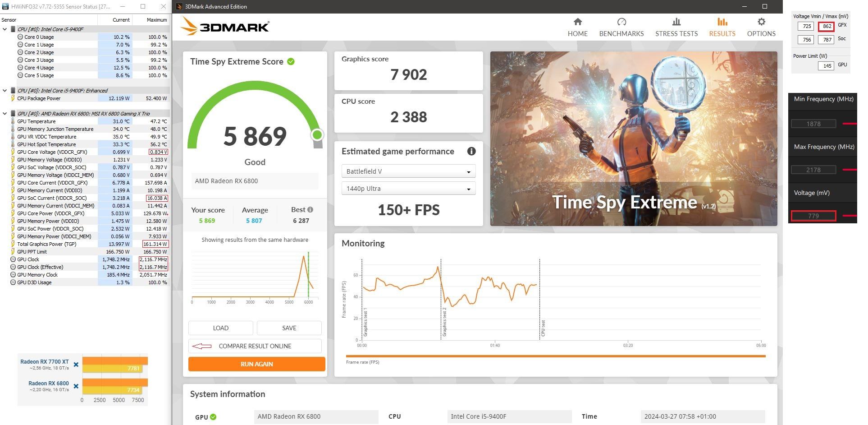The height and width of the screenshot is (425, 868).
Task: Click the GPU D3D Usage sensor icon
Action: click(13, 282)
